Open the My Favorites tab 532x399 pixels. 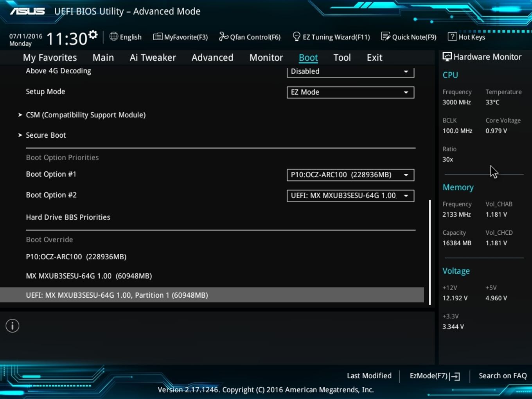(x=50, y=58)
